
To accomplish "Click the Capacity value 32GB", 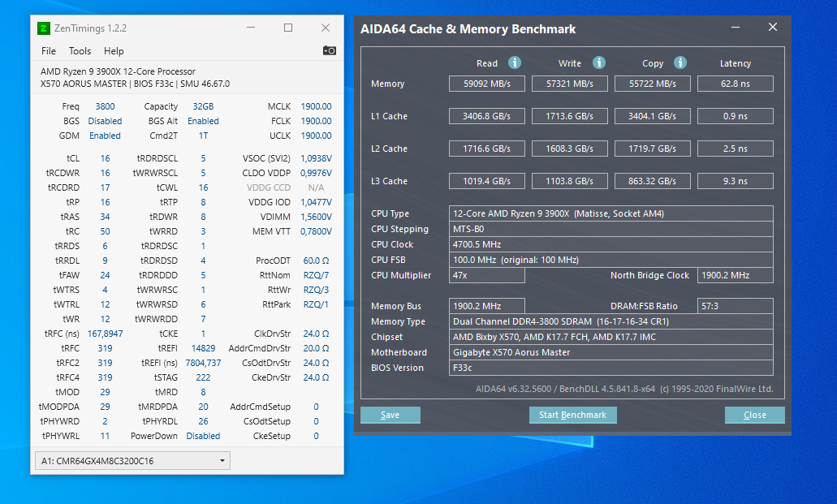I will click(x=204, y=107).
